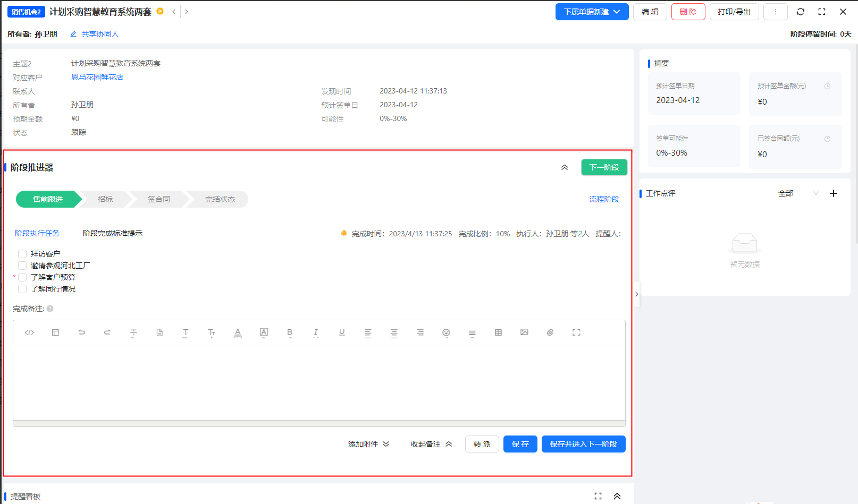Viewport: 858px width, 504px height.
Task: Undo the last edit in remark editor
Action: 81,332
